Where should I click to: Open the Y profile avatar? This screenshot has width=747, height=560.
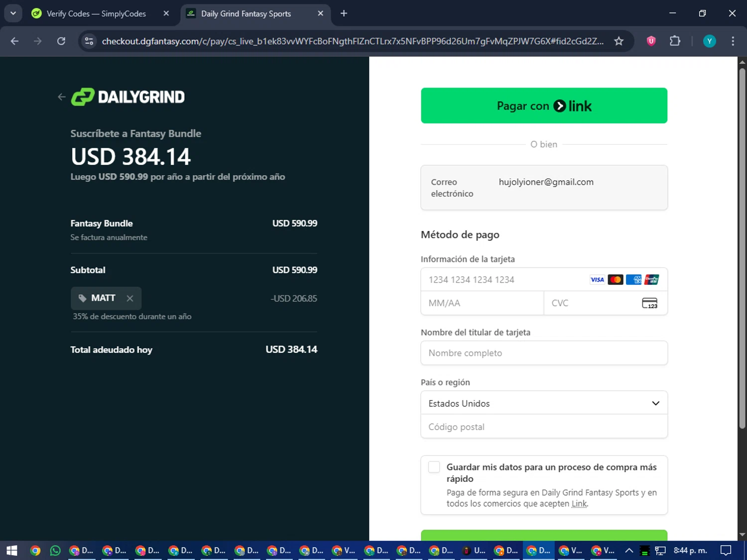pos(709,41)
